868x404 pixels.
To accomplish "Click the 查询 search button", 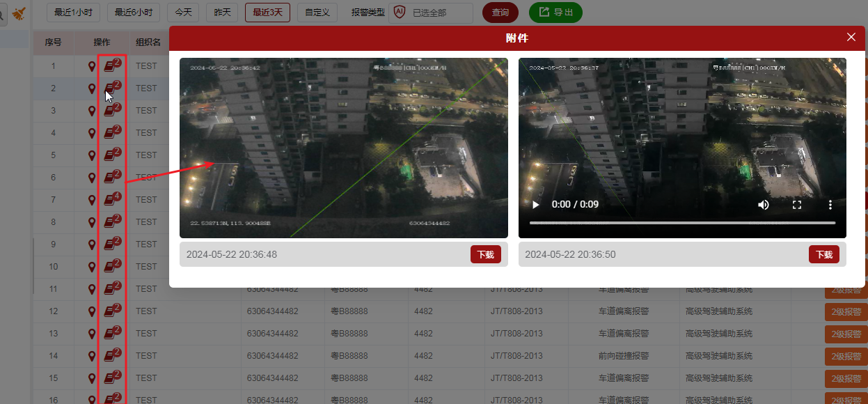I will [x=500, y=13].
